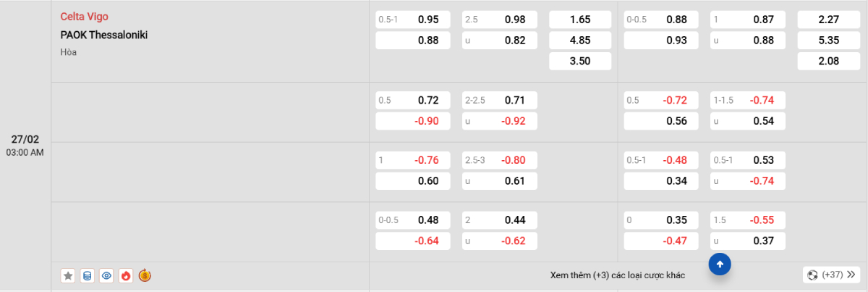The width and height of the screenshot is (868, 292).
Task: Click the blue scroll-to-top arrow button
Action: [x=720, y=265]
